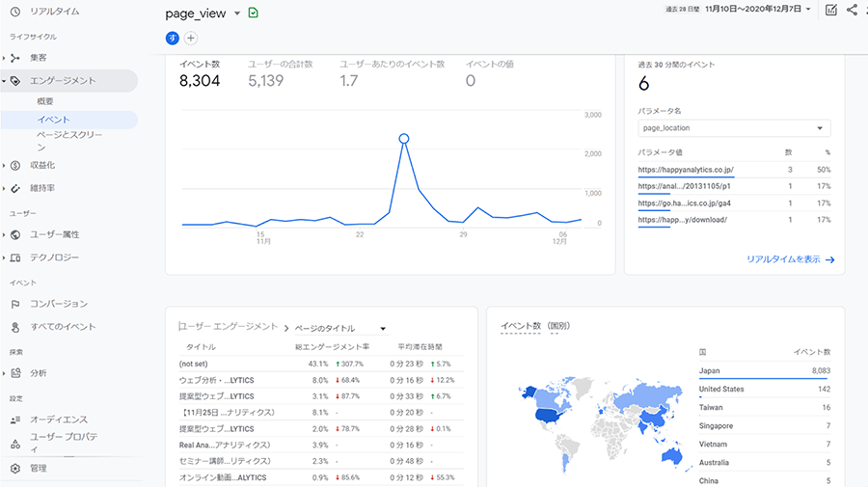Click the Singapore country row
This screenshot has height=487, width=868.
point(765,425)
